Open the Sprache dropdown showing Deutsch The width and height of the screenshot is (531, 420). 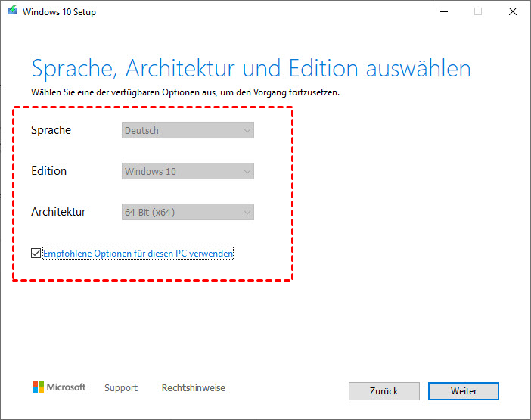point(188,131)
